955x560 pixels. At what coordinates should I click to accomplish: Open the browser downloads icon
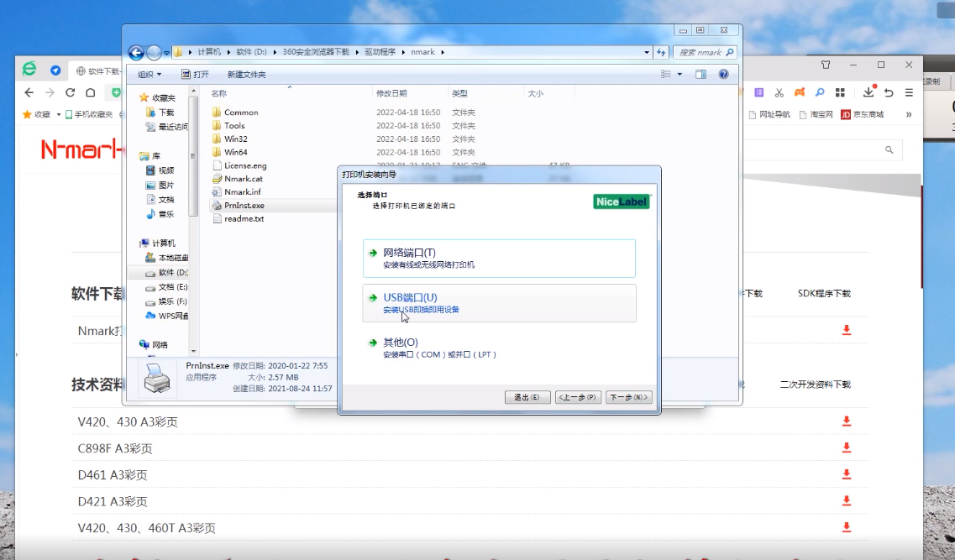click(868, 92)
